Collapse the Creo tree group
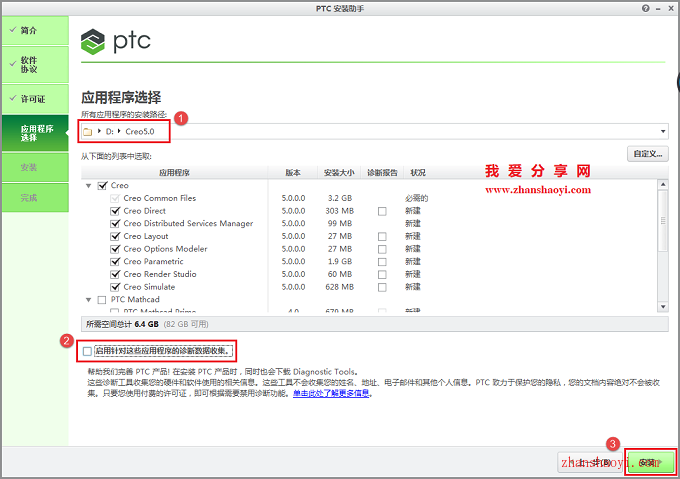This screenshot has width=680, height=479. (x=88, y=186)
